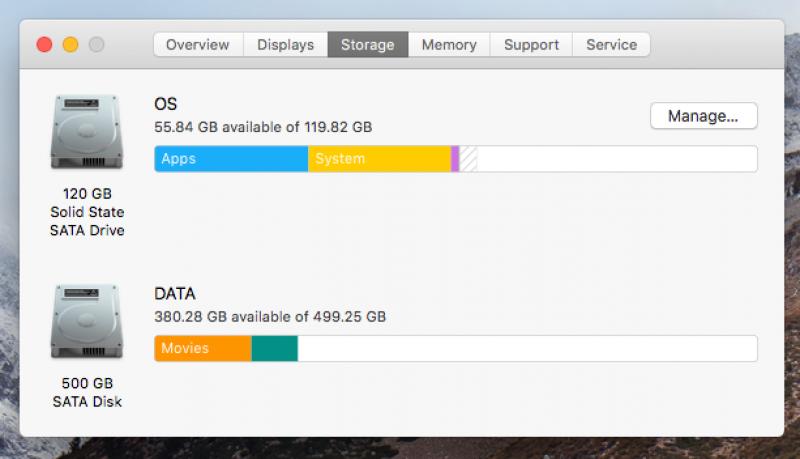Go to the Memory tab
Image resolution: width=800 pixels, height=459 pixels.
coord(449,44)
